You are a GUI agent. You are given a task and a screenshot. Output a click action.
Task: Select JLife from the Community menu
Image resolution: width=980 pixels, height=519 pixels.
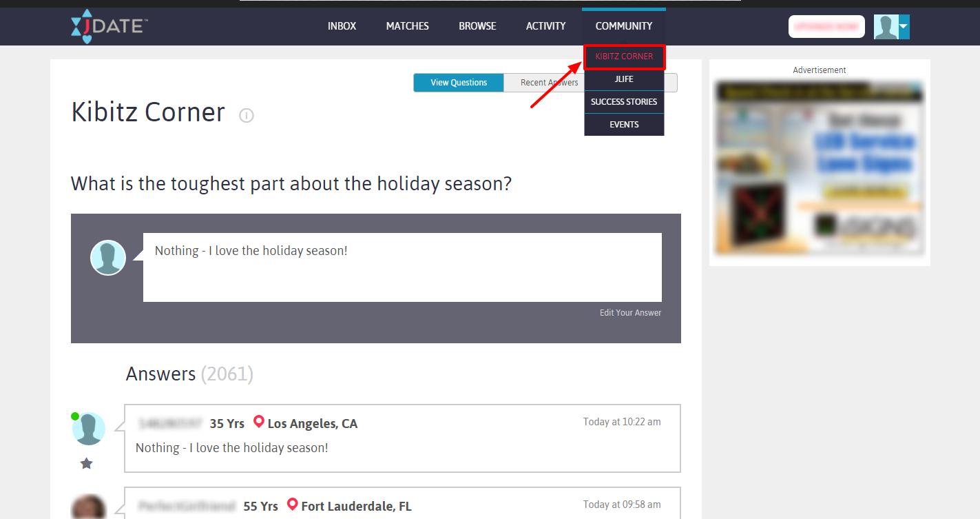point(624,79)
